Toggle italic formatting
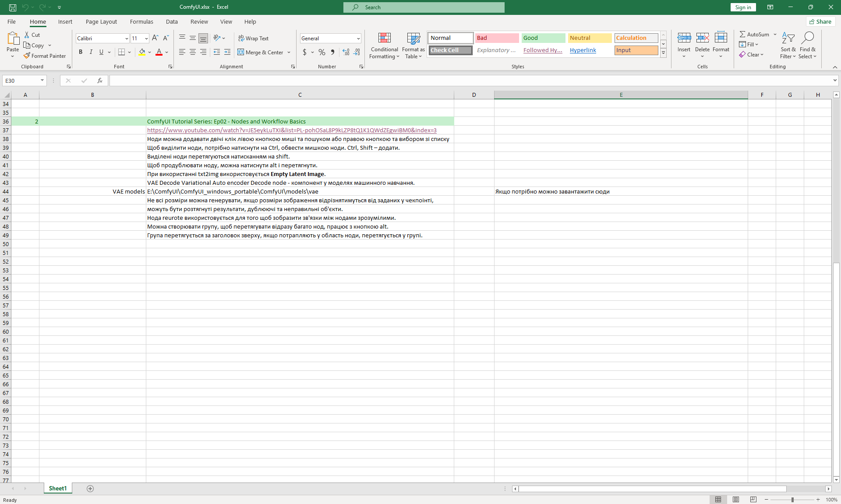The image size is (841, 504). pyautogui.click(x=91, y=52)
